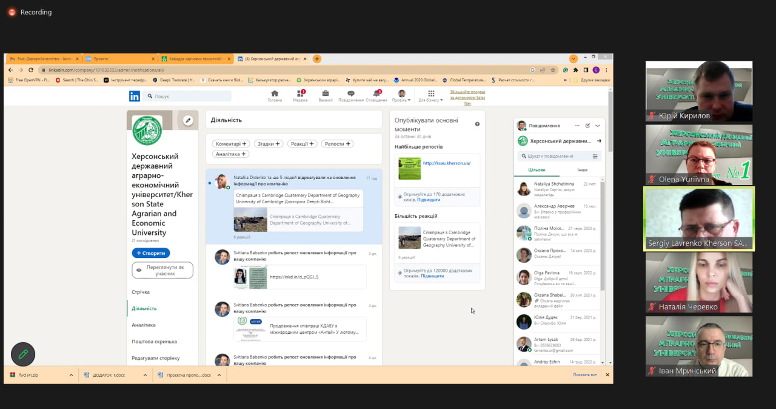Open conversation with Александр Аверчев

click(x=557, y=210)
